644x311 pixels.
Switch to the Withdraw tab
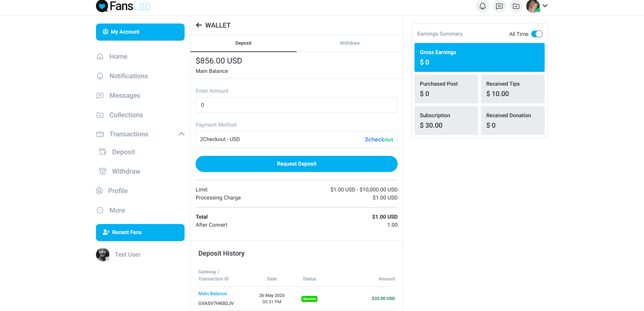tap(349, 43)
